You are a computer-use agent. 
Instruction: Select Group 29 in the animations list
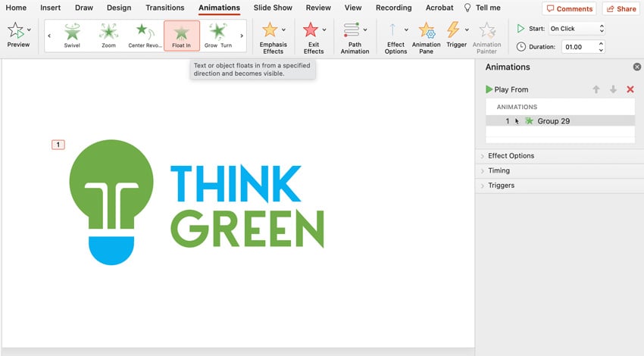553,120
